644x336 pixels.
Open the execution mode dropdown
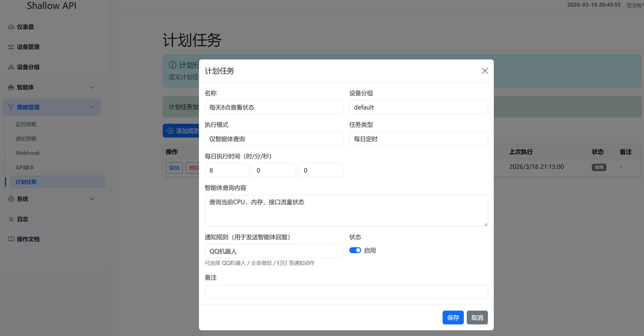pos(274,139)
